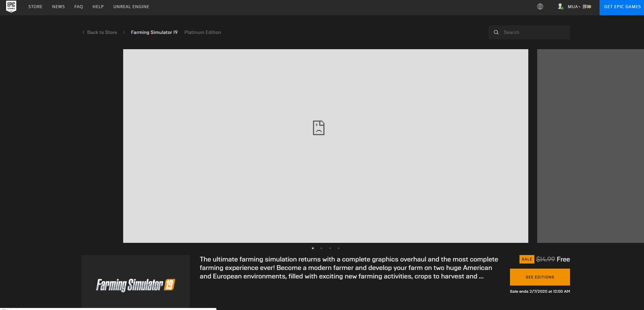The height and width of the screenshot is (310, 644).
Task: Open the NEWS menu item
Action: click(x=58, y=6)
